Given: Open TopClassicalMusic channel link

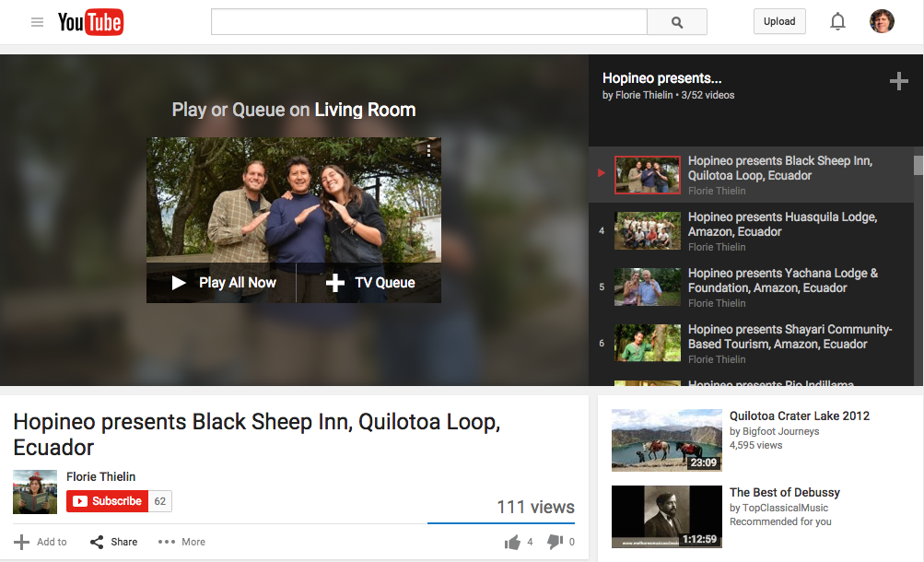Looking at the screenshot, I should [x=785, y=508].
